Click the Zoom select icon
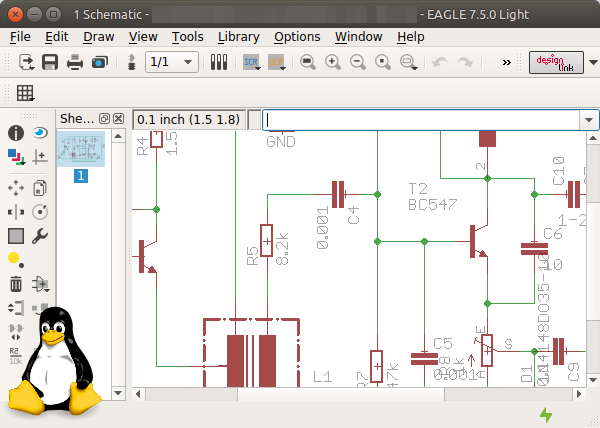600x428 pixels. click(408, 62)
